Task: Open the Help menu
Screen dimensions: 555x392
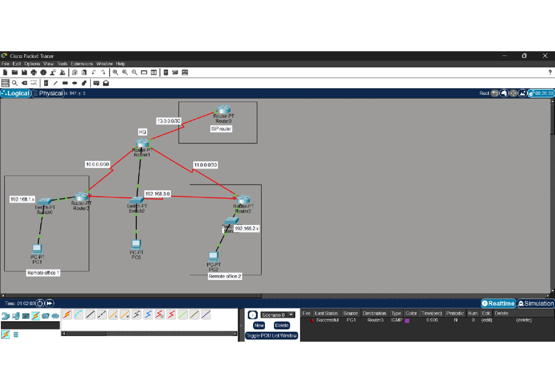Action: pos(121,64)
